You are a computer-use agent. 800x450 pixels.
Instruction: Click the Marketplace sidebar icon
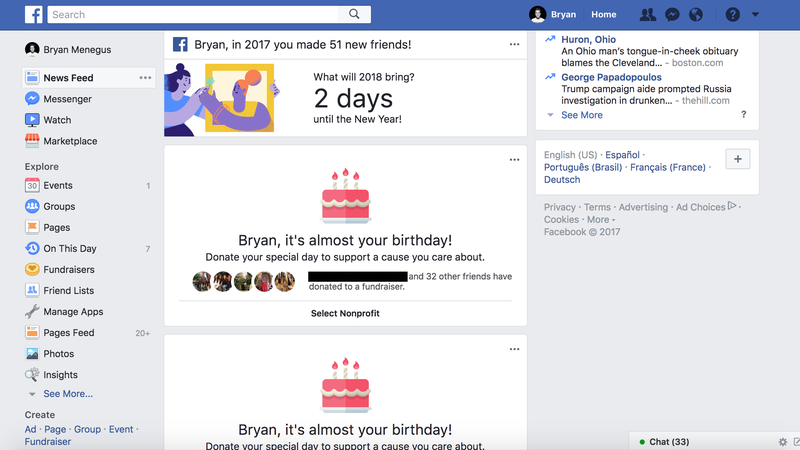click(32, 141)
